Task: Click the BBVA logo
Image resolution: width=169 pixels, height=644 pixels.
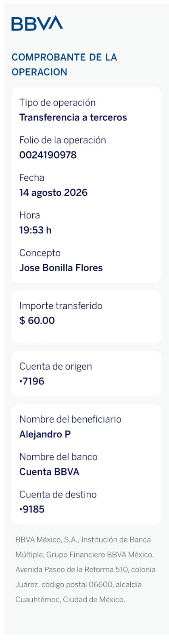Action: click(37, 23)
